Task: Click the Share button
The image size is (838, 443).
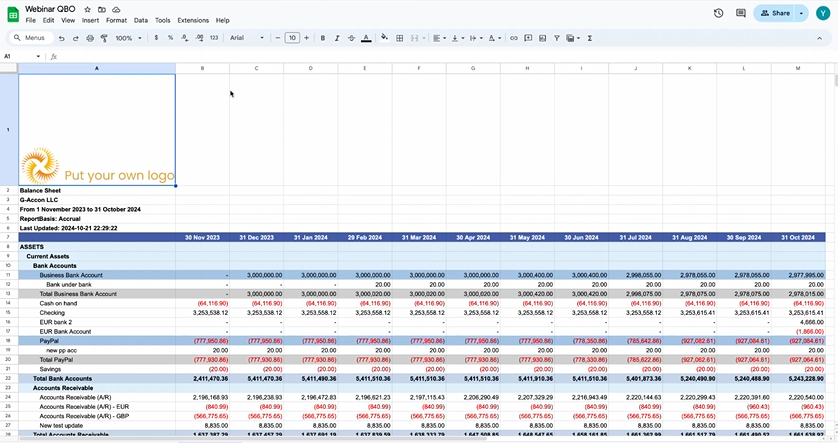Action: pos(774,13)
